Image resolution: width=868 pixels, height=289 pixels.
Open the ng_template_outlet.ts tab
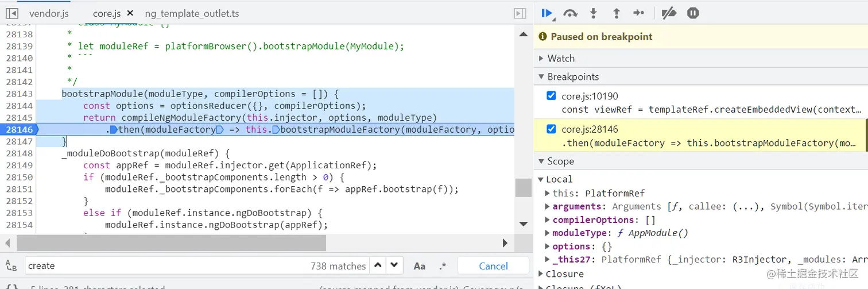coord(192,13)
